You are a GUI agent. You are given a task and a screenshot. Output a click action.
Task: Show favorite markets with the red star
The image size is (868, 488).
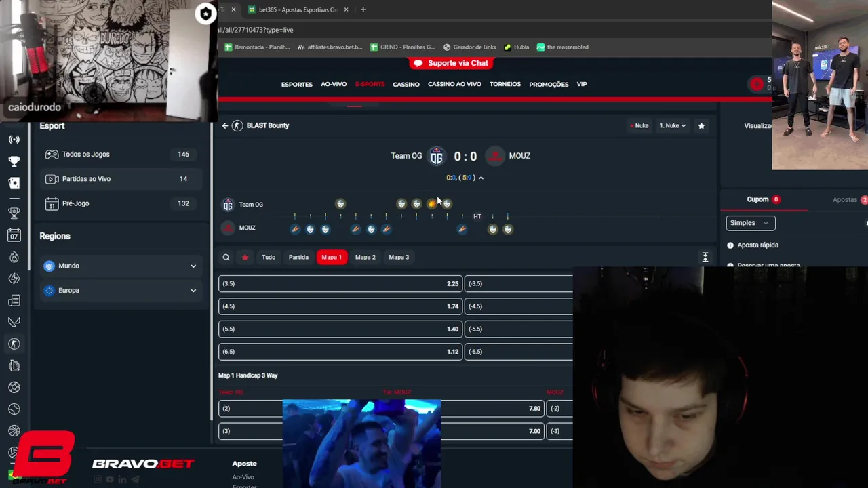(245, 257)
